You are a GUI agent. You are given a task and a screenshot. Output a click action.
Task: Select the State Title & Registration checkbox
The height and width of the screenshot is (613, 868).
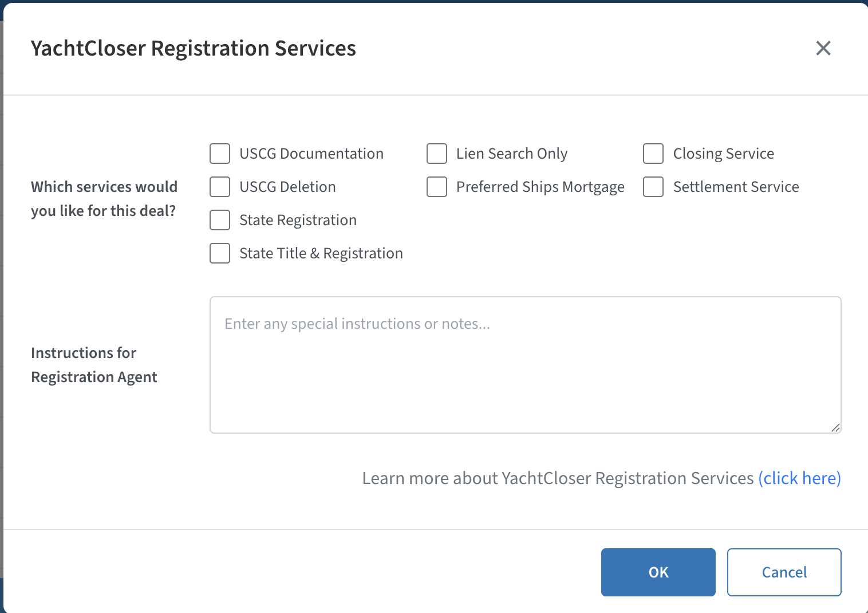tap(220, 253)
